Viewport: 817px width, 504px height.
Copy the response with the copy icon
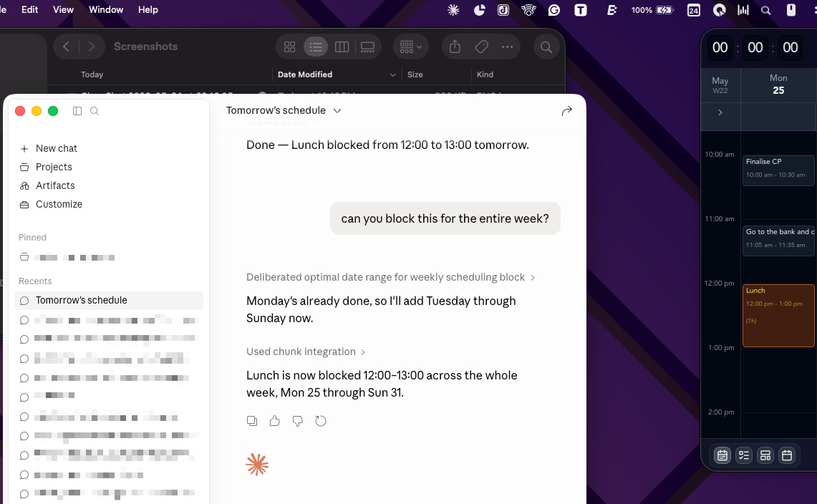tap(252, 421)
